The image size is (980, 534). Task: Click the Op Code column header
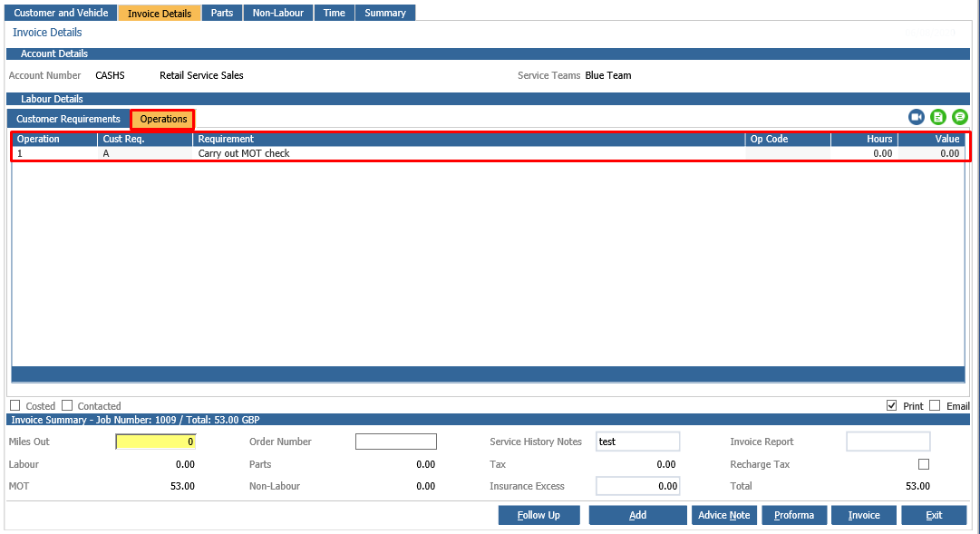788,139
